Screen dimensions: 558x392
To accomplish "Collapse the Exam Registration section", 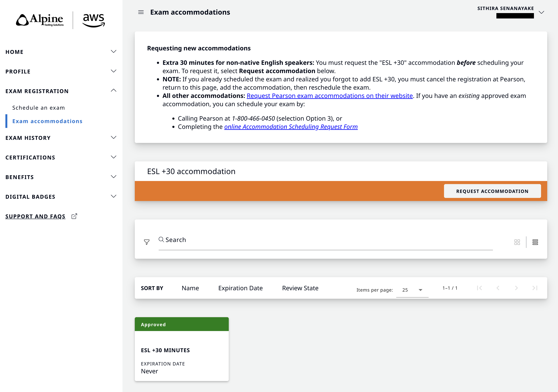I will pos(113,91).
